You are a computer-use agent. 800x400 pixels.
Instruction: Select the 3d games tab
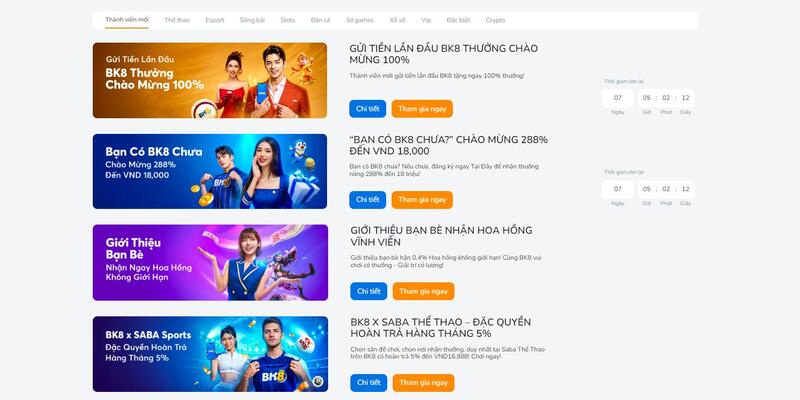click(x=360, y=20)
